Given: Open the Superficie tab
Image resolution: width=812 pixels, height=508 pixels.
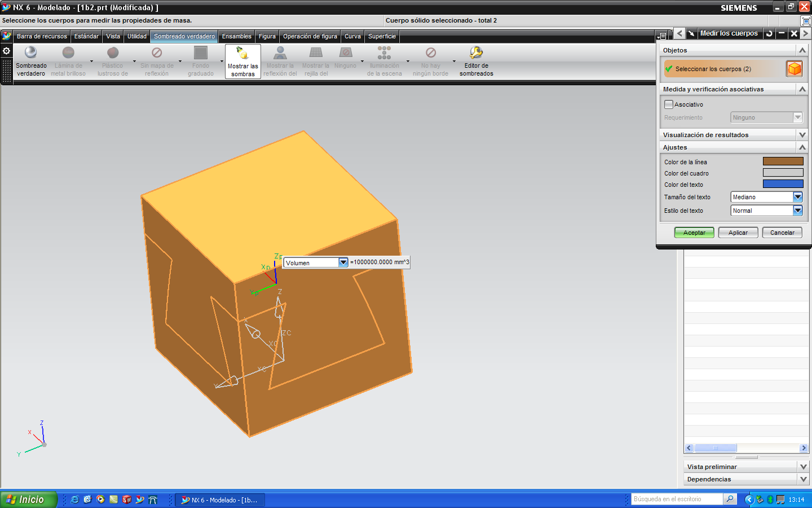Looking at the screenshot, I should click(382, 36).
